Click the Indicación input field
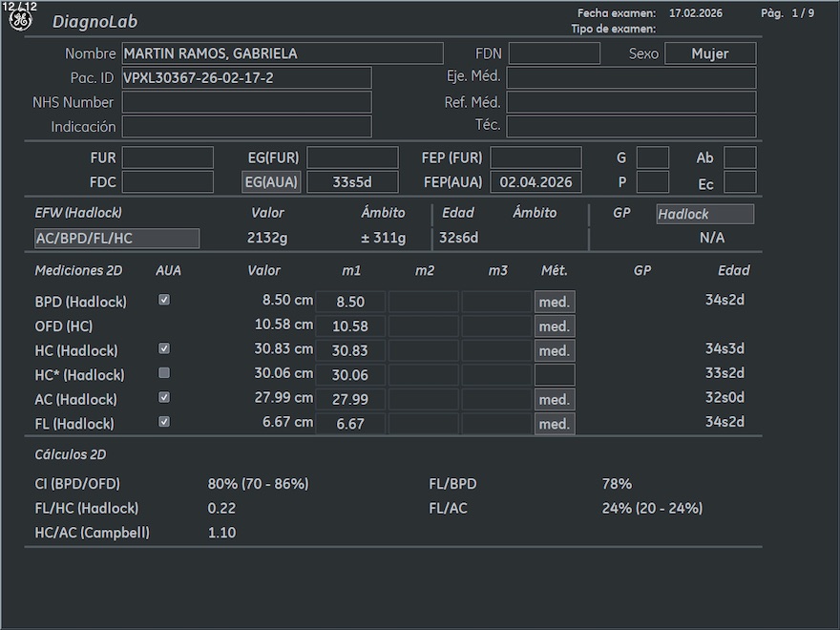The height and width of the screenshot is (630, 840). tap(246, 127)
